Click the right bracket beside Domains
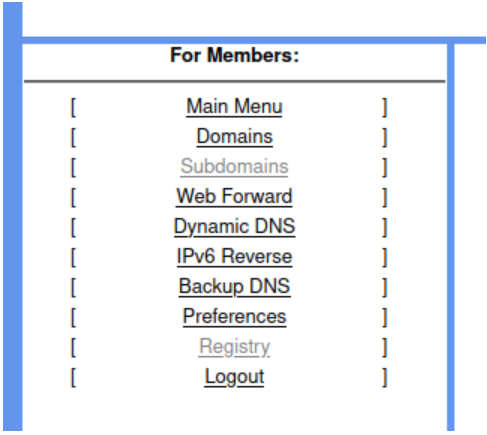 [385, 137]
